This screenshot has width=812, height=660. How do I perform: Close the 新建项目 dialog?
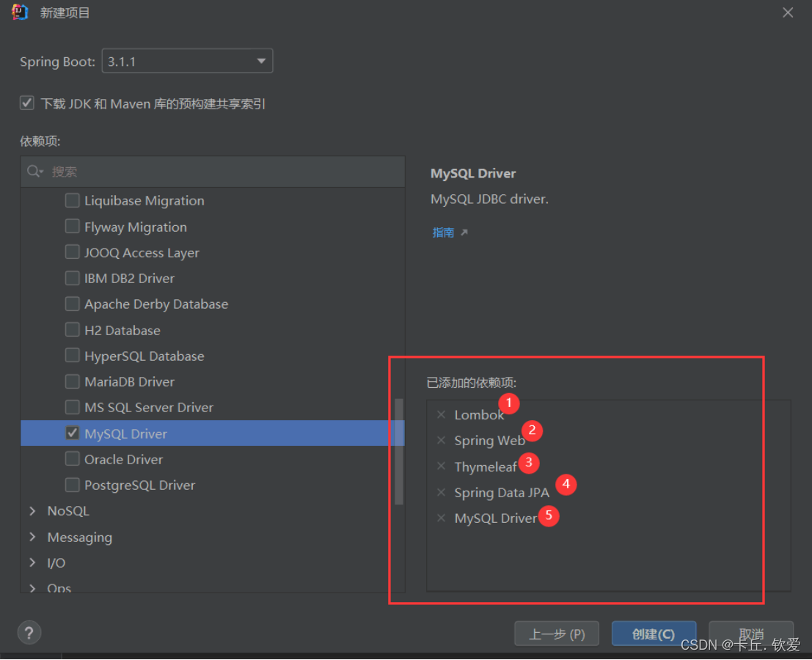pos(788,12)
